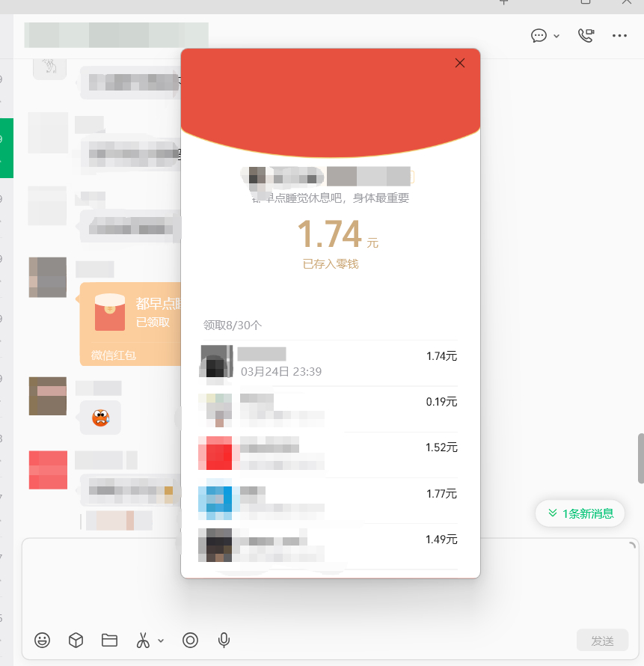This screenshot has width=644, height=666.
Task: Open the chat history round icon
Action: [190, 640]
